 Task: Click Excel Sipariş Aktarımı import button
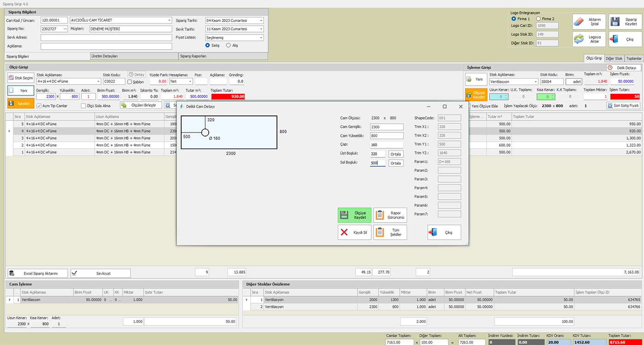38,273
